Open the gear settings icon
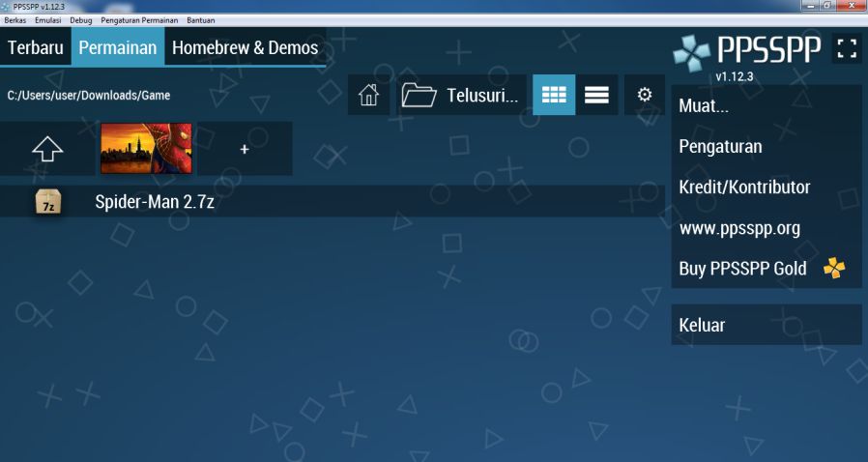Screen dimensions: 868x462 645,95
